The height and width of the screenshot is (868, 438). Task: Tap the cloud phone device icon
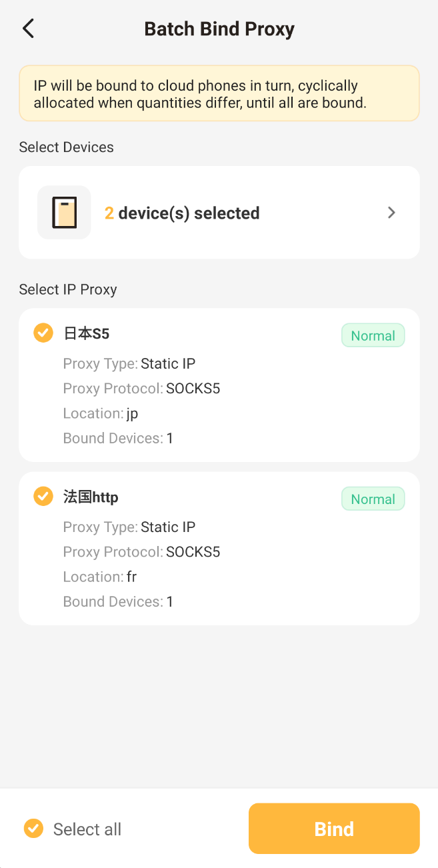(x=64, y=213)
